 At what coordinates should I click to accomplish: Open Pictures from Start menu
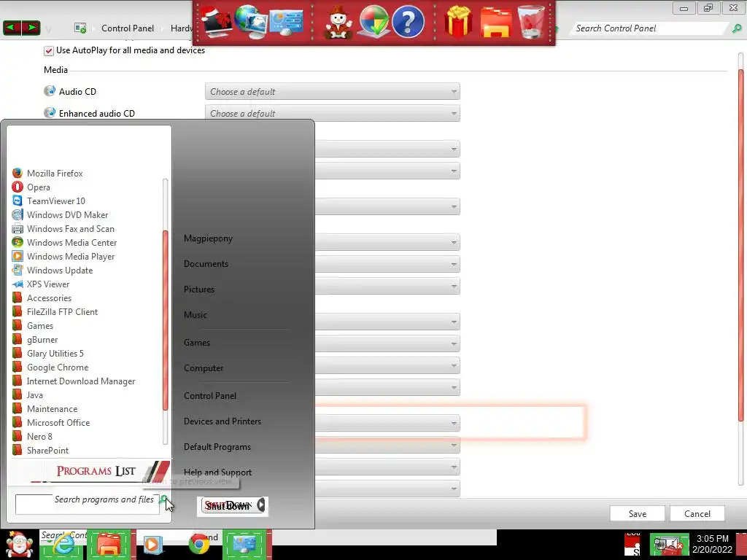[199, 289]
